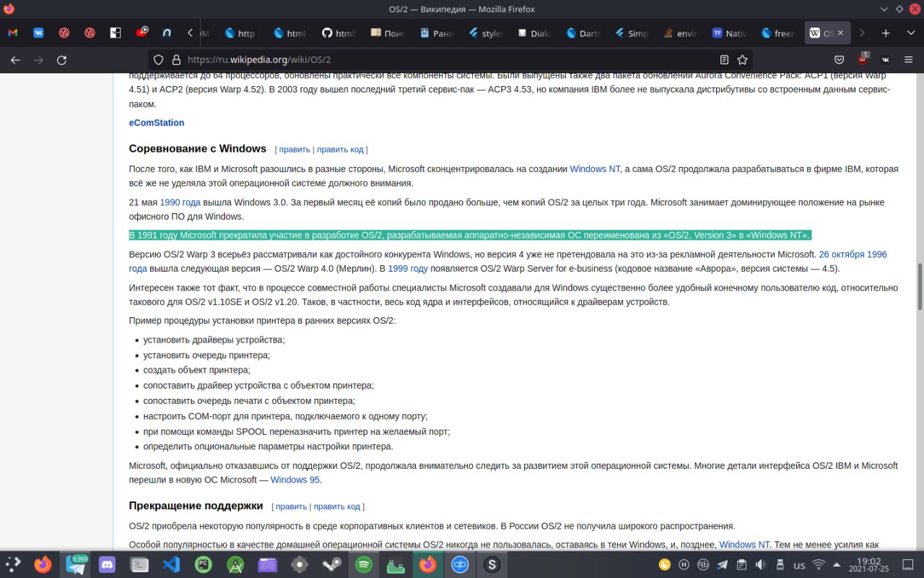Screen dimensions: 924x578
Task: Open the terminal from the taskbar
Action: click(139, 564)
